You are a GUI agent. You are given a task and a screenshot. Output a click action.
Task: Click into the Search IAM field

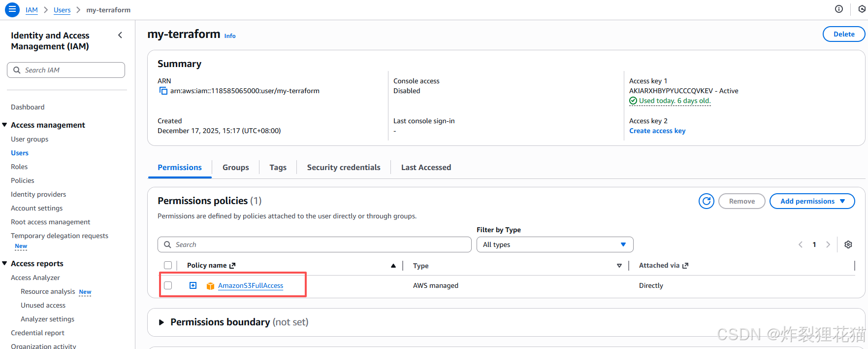[66, 70]
